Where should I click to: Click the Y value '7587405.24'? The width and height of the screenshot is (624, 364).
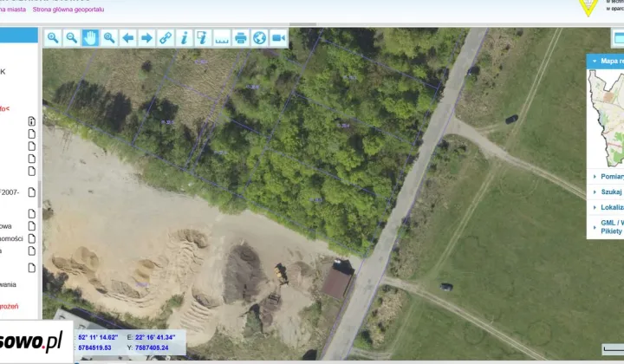point(152,348)
